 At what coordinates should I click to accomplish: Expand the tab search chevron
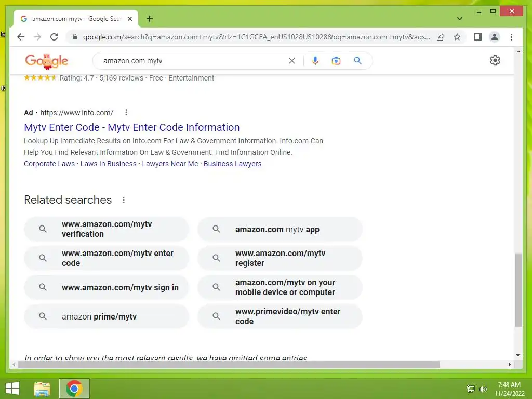pos(459,19)
